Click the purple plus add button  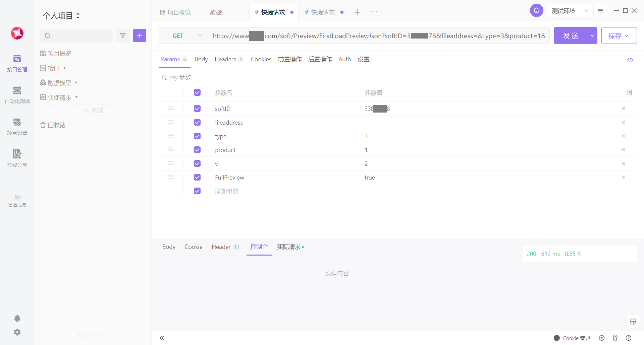pos(140,36)
